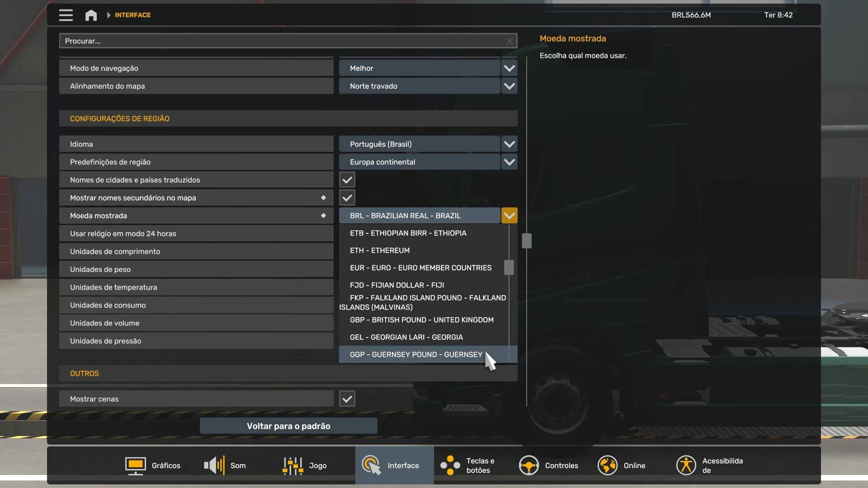This screenshot has width=868, height=488.
Task: Select GBP - British Pound option
Action: 421,320
